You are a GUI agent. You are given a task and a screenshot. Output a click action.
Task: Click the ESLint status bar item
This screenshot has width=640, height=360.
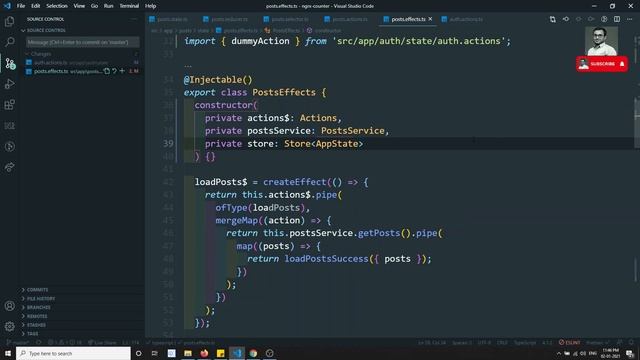click(569, 342)
